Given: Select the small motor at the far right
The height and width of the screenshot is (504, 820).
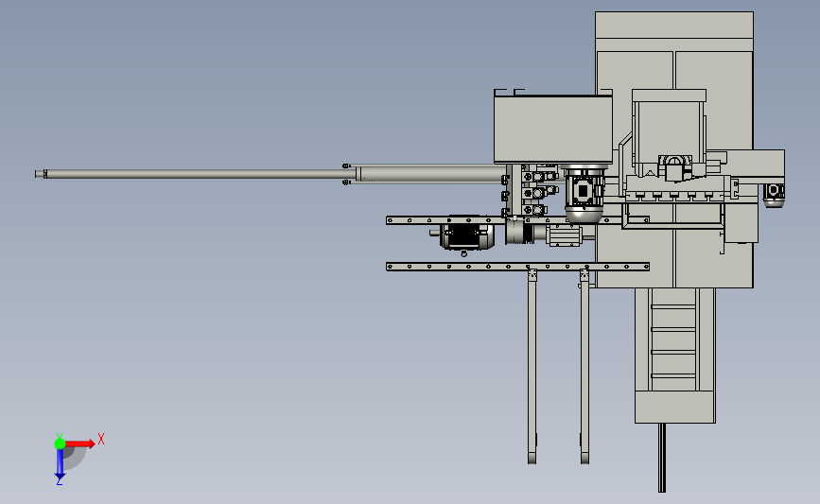Looking at the screenshot, I should pyautogui.click(x=774, y=195).
